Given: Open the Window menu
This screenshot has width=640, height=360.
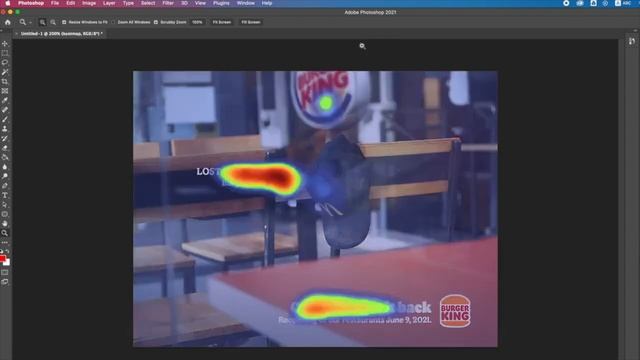Looking at the screenshot, I should [x=246, y=3].
